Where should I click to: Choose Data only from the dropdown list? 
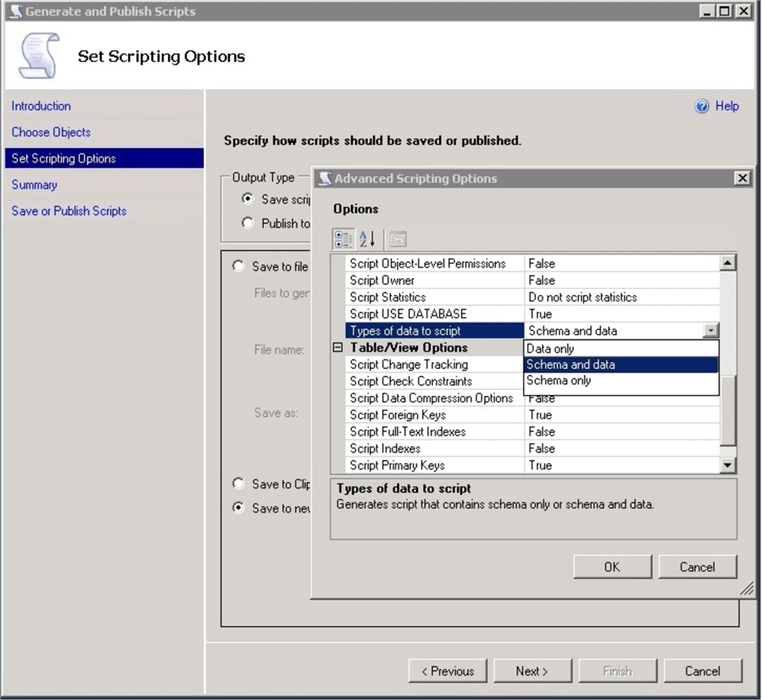[550, 348]
